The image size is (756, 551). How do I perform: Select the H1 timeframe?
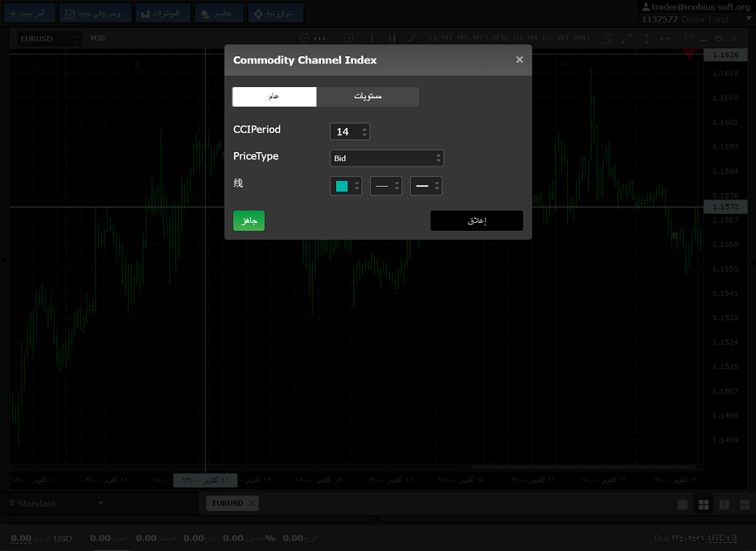pyautogui.click(x=518, y=38)
